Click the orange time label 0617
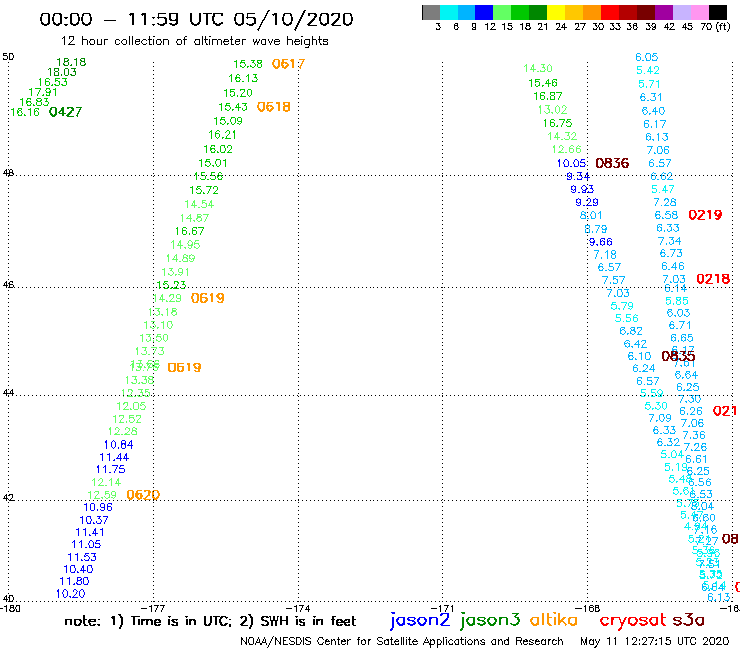Viewport: 740px width, 650px height. pyautogui.click(x=288, y=64)
